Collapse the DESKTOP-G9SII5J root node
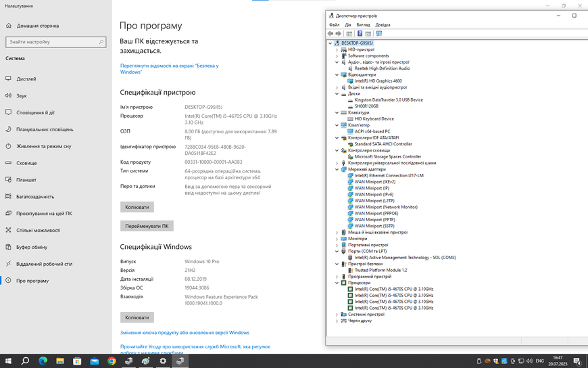 (x=330, y=43)
